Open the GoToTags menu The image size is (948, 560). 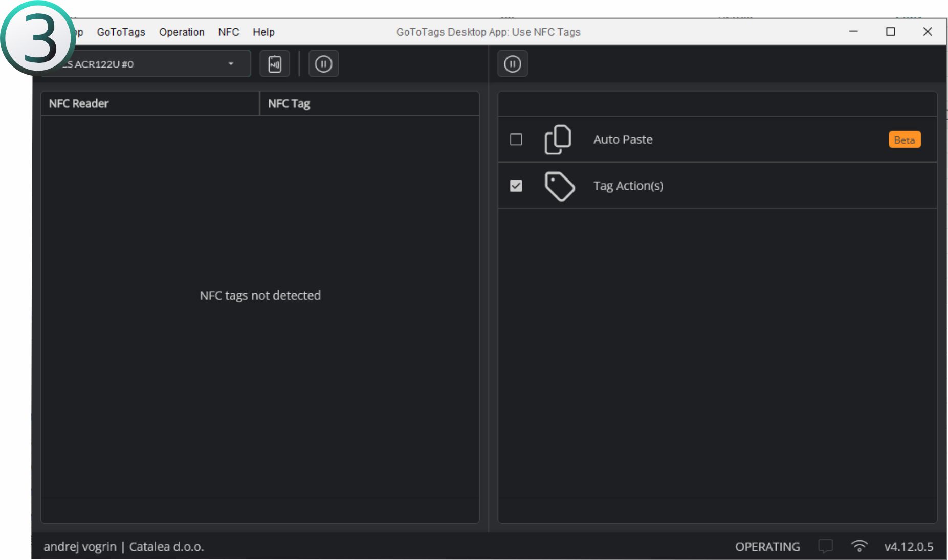pyautogui.click(x=121, y=32)
